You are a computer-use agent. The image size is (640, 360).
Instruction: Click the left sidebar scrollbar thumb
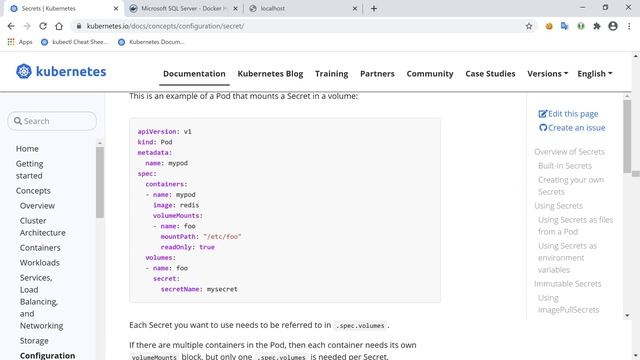click(x=100, y=182)
